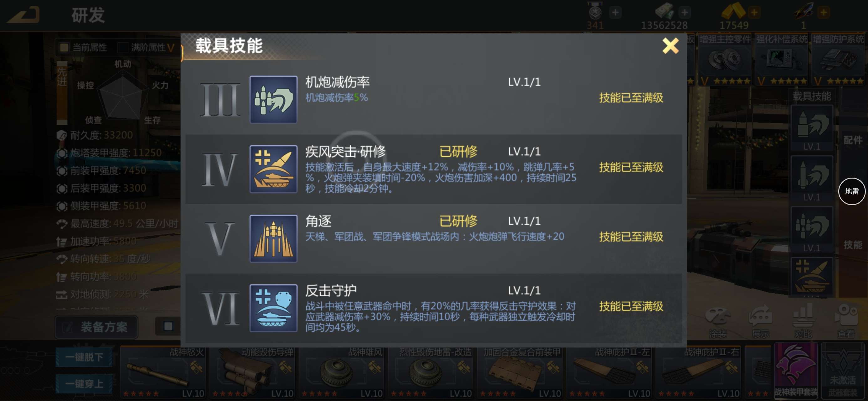Check the 当前属性 checkbox
This screenshot has width=868, height=401.
click(x=64, y=47)
